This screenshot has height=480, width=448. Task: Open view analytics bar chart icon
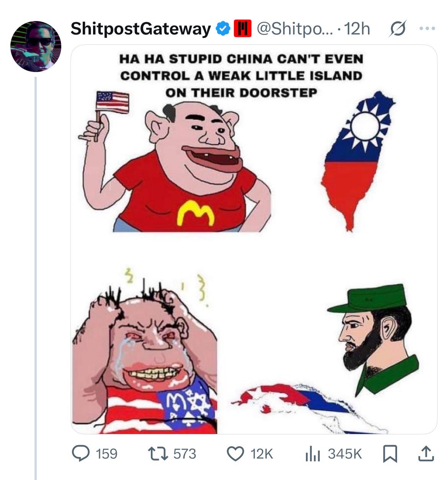tap(313, 454)
